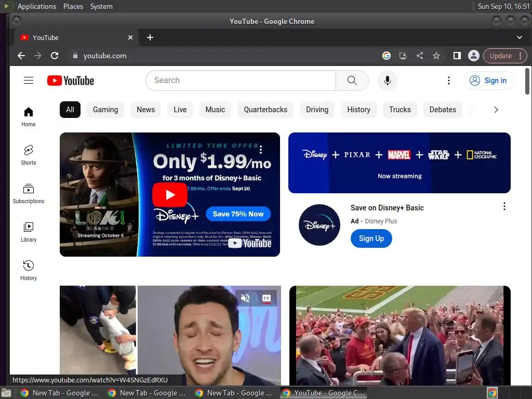Click the browser back arrow
Screen dimensions: 532x399
click(x=21, y=56)
